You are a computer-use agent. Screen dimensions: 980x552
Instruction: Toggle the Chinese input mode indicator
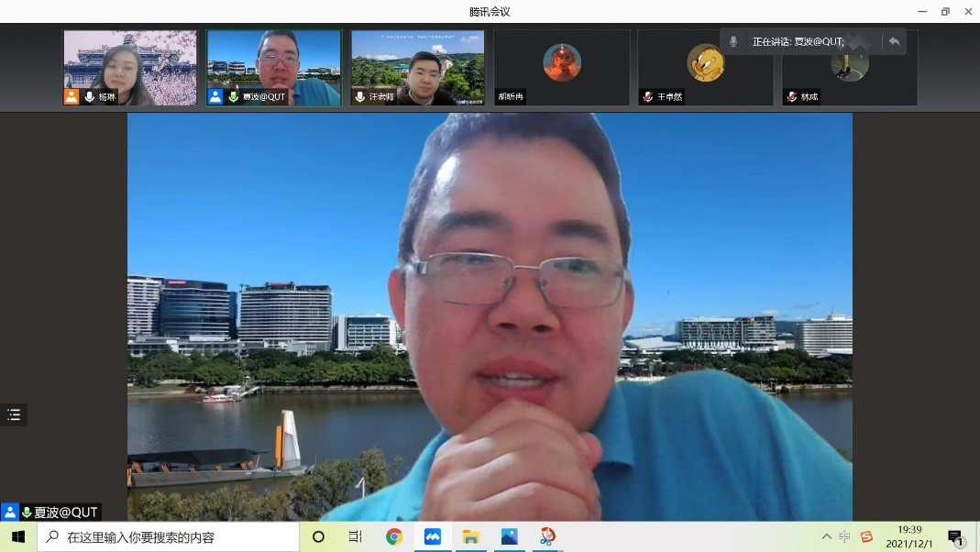(x=845, y=537)
